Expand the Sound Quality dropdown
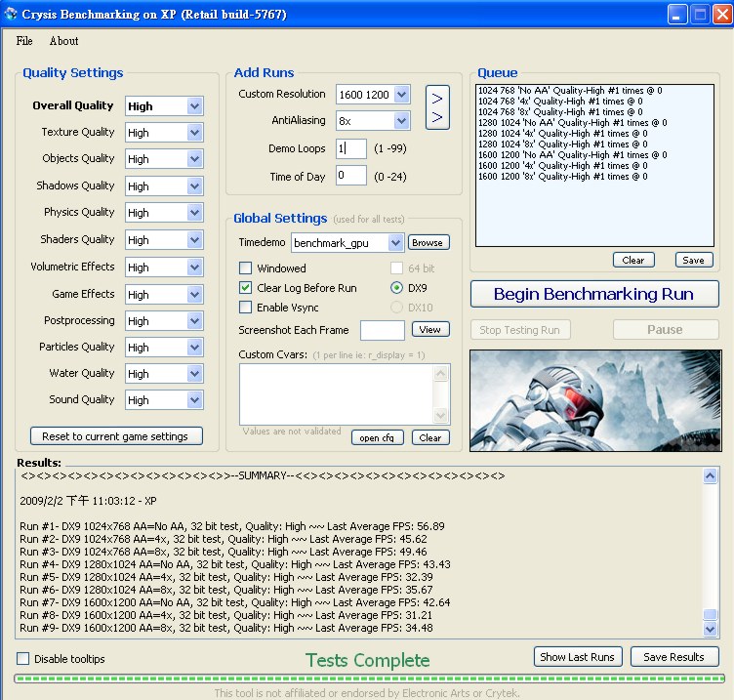Screen dimensions: 734x700 point(195,400)
